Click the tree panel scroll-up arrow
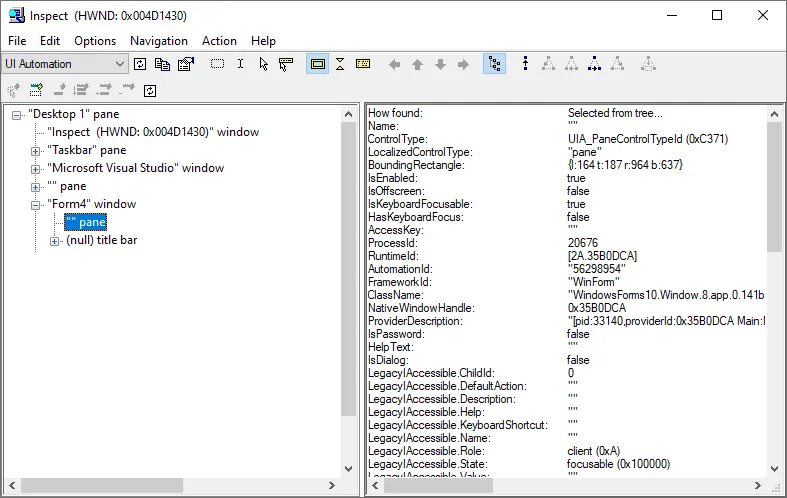787x498 pixels. 348,114
